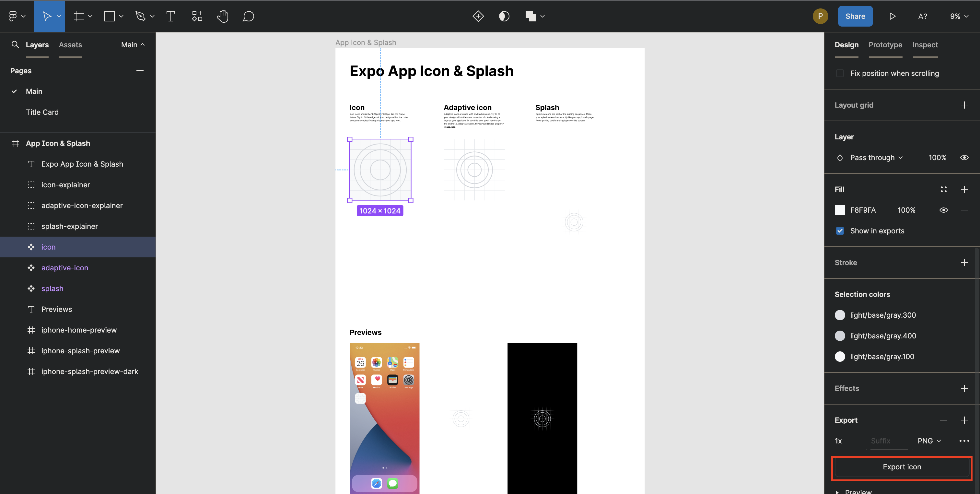Add a new page with plus icon
This screenshot has width=980, height=494.
point(140,71)
